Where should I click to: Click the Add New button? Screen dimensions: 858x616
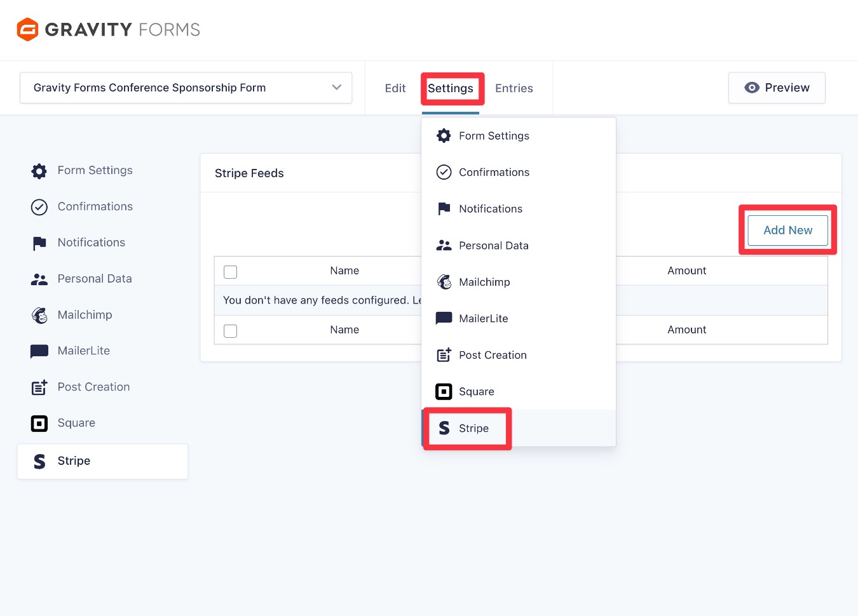point(787,230)
